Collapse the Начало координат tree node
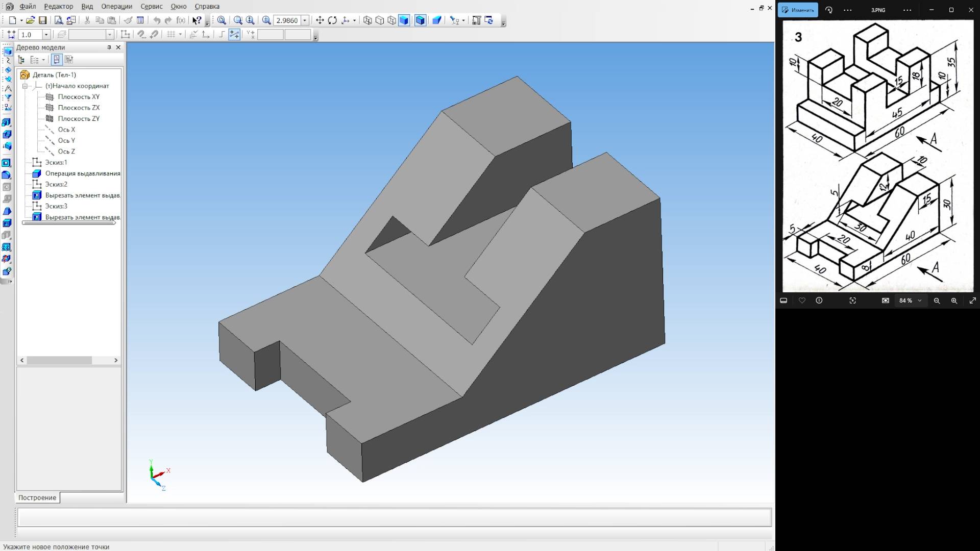The height and width of the screenshot is (551, 980). point(24,86)
